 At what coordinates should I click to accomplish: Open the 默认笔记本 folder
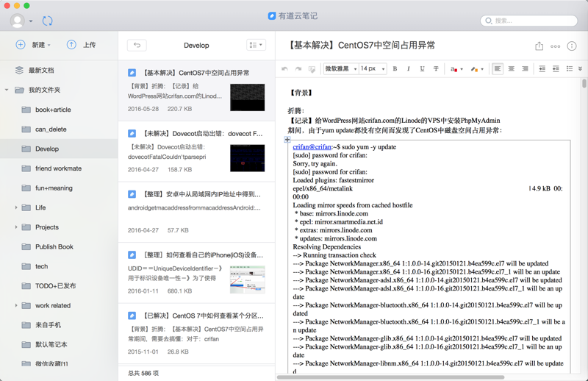point(59,344)
